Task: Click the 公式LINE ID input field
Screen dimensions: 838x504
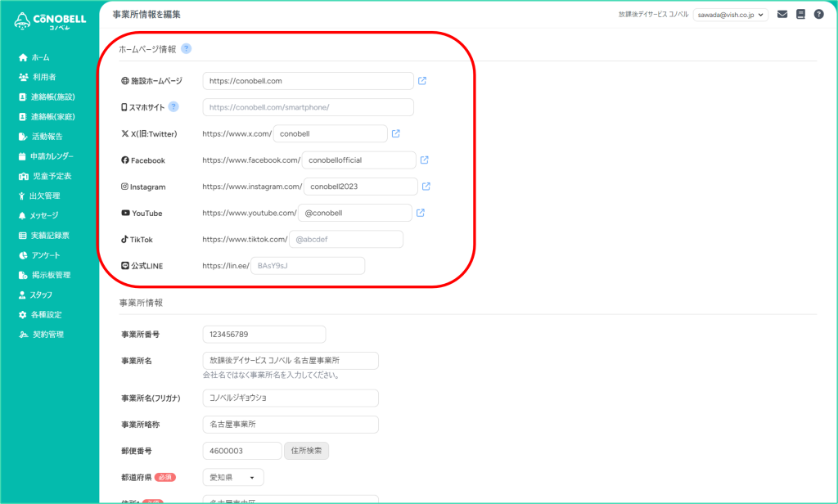Action: coord(308,266)
